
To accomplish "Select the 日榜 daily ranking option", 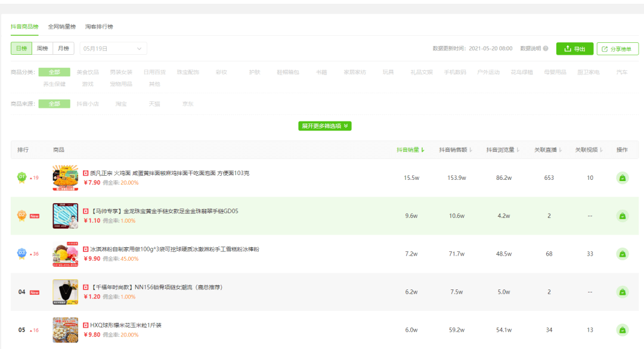I will pyautogui.click(x=21, y=48).
